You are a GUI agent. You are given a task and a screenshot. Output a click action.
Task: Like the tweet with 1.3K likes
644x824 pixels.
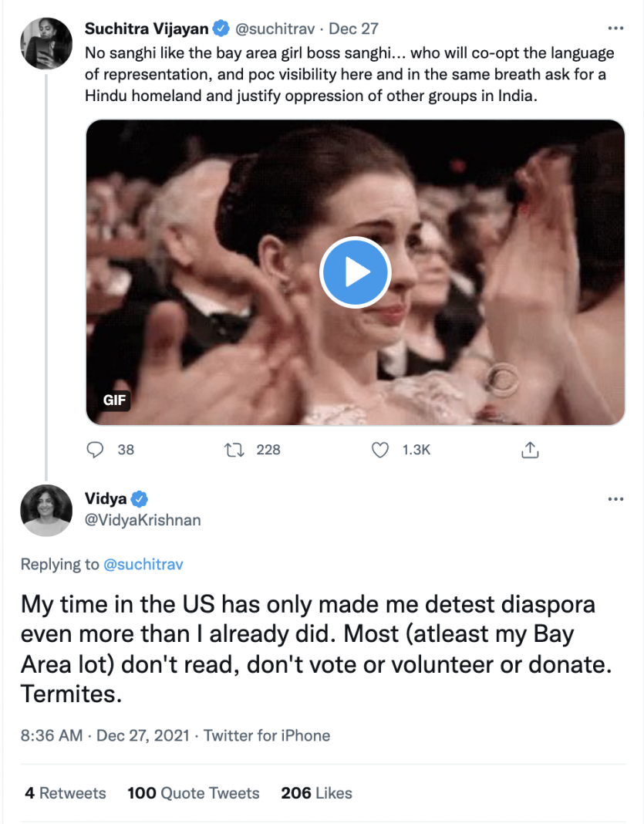coord(380,450)
